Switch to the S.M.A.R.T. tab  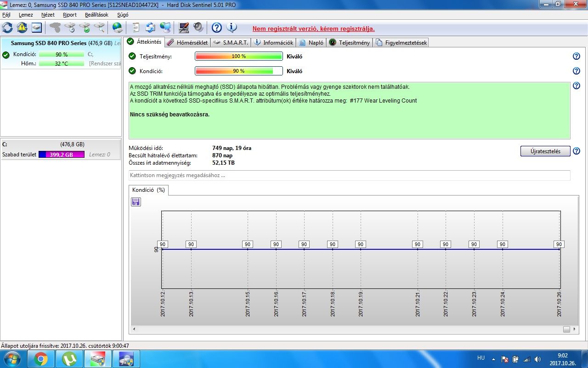point(231,43)
